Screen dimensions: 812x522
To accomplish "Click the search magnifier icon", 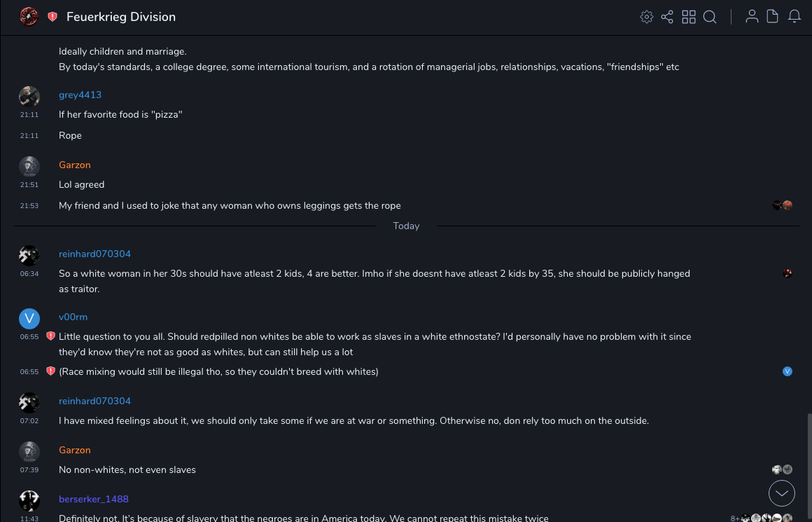I will coord(710,17).
